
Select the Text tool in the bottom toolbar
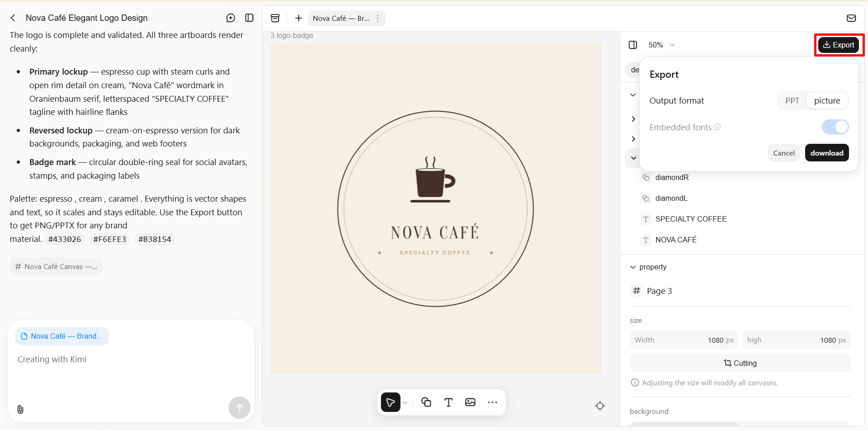click(448, 402)
